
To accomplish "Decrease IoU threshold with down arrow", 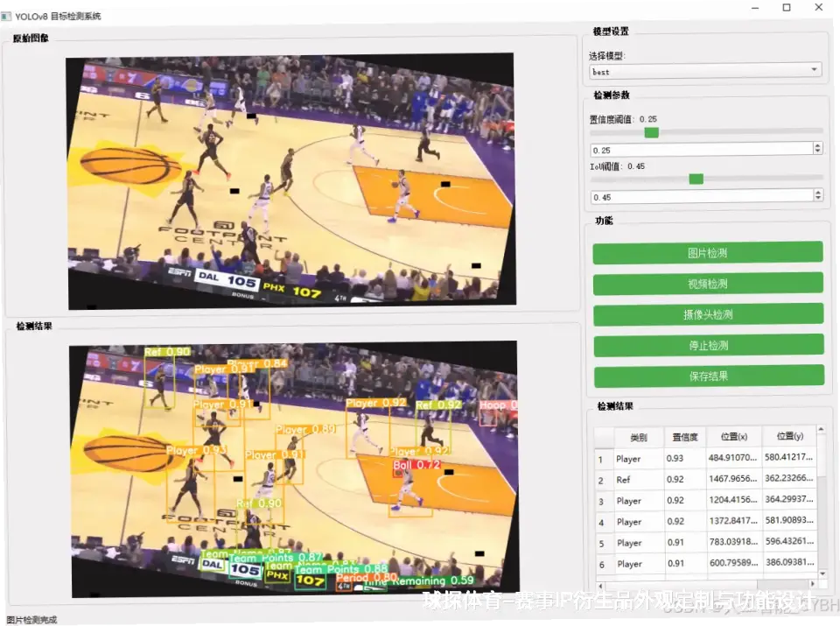I will [x=818, y=199].
